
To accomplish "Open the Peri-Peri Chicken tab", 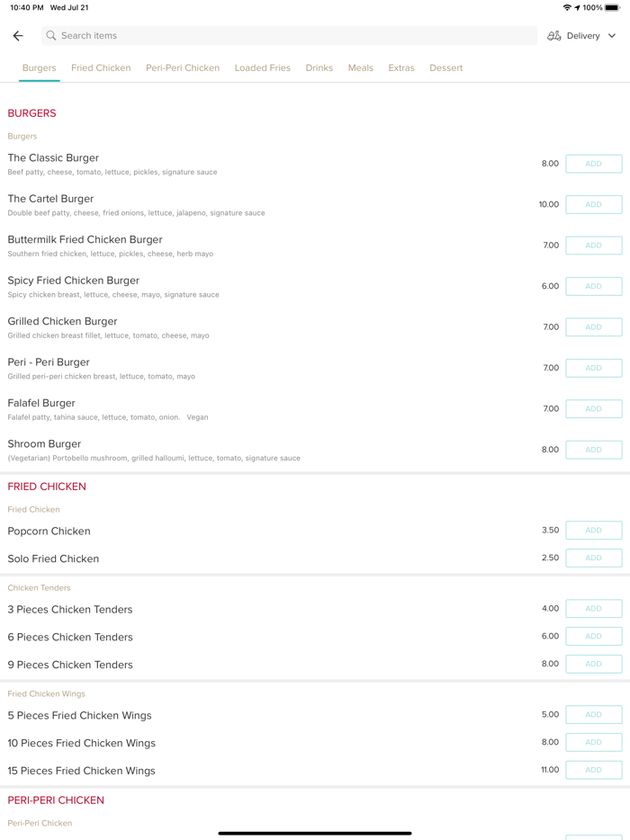I will coord(183,68).
